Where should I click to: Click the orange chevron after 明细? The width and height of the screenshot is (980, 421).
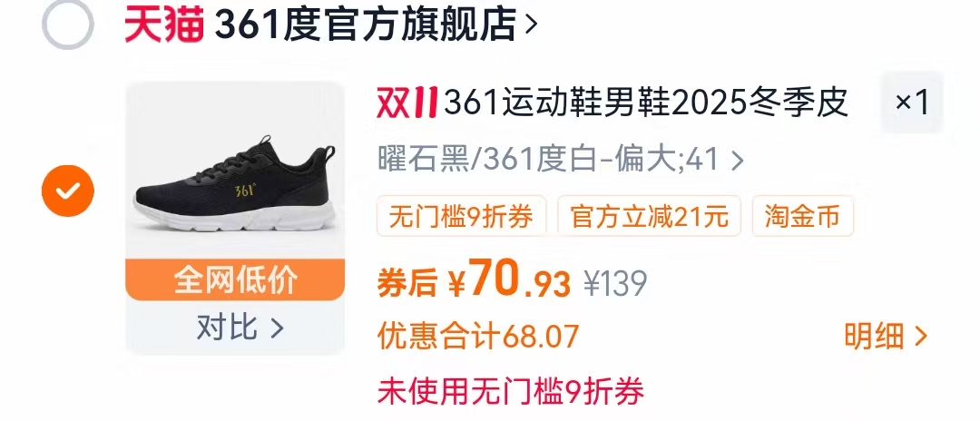pyautogui.click(x=921, y=338)
